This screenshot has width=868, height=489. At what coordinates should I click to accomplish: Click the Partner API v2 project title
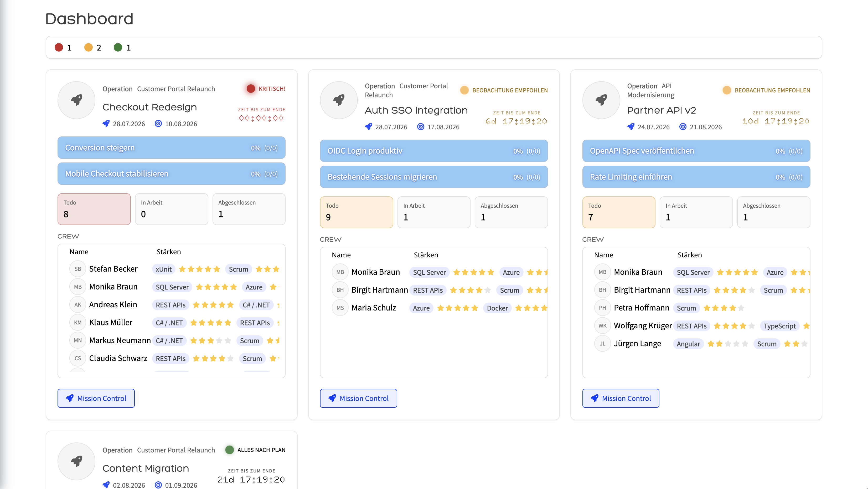tap(662, 110)
